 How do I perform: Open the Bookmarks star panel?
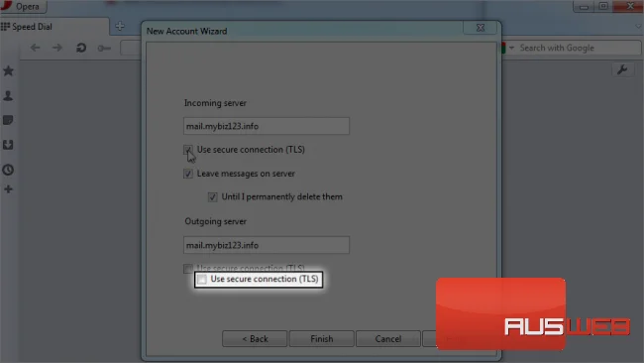coord(8,70)
